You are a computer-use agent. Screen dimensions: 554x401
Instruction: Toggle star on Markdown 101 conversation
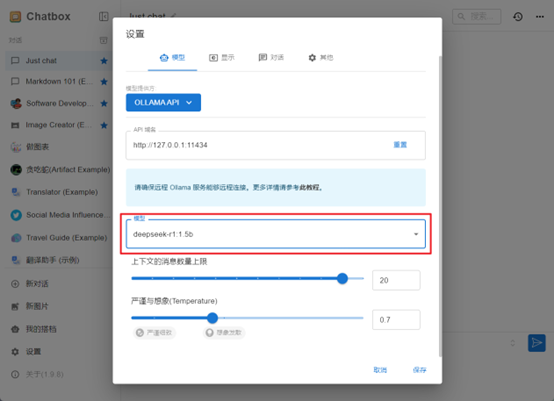104,82
